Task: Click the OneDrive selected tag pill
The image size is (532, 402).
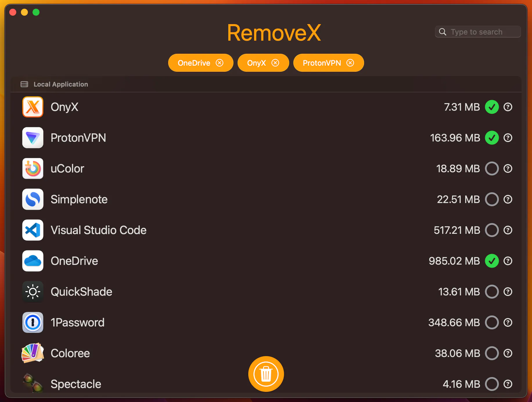Action: click(x=201, y=63)
